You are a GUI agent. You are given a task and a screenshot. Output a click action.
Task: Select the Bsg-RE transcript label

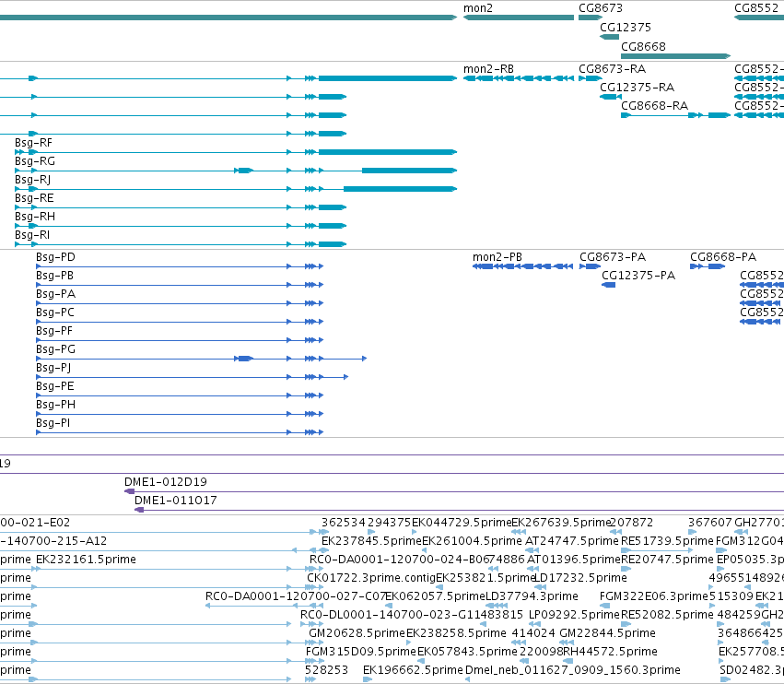[34, 198]
